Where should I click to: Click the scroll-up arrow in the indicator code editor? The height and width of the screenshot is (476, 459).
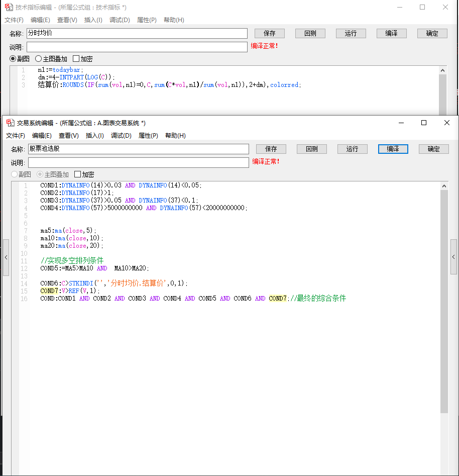tap(442, 71)
